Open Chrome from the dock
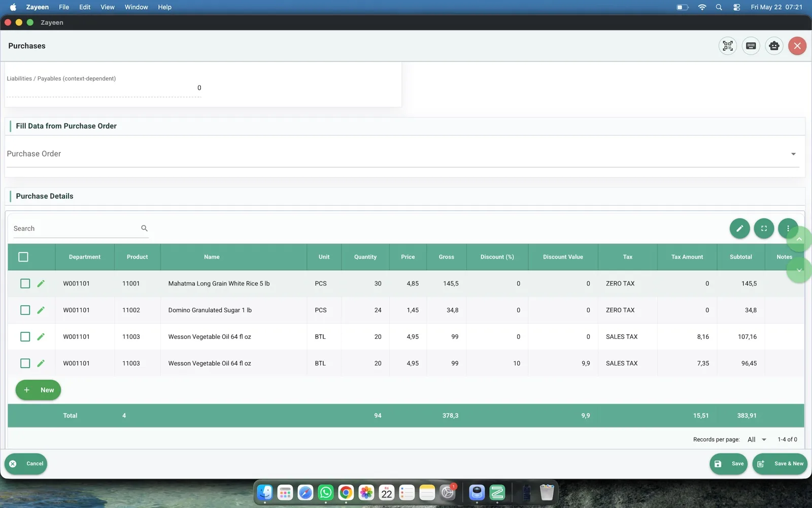812x508 pixels. tap(346, 492)
